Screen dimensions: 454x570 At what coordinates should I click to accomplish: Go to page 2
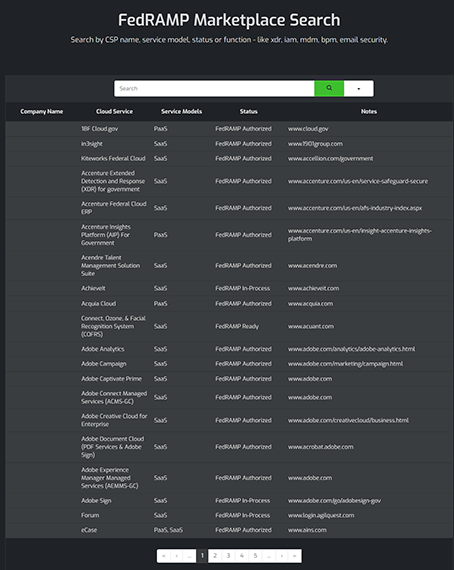click(x=215, y=555)
